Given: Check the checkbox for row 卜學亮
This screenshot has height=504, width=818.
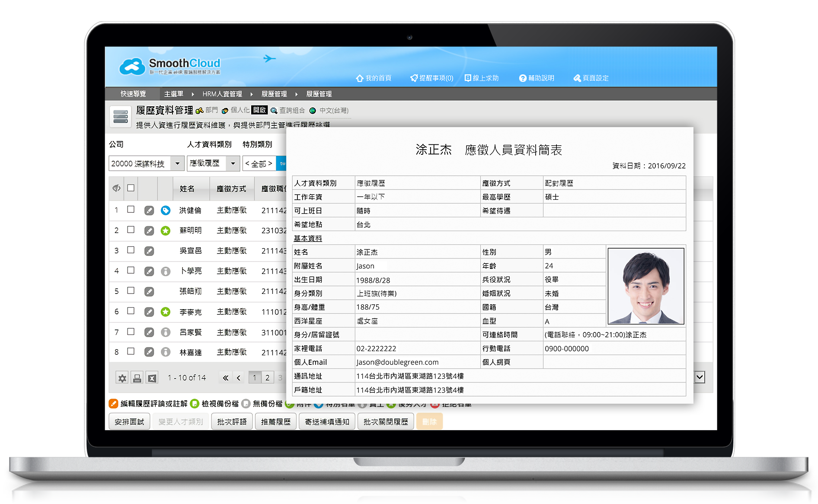Looking at the screenshot, I should pyautogui.click(x=131, y=271).
